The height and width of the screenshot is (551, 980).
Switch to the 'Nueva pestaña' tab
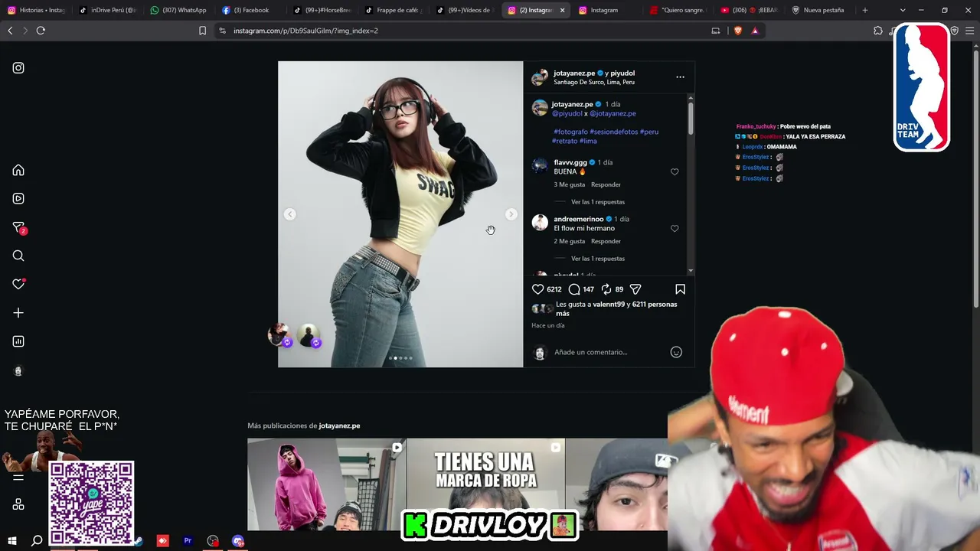tap(818, 10)
